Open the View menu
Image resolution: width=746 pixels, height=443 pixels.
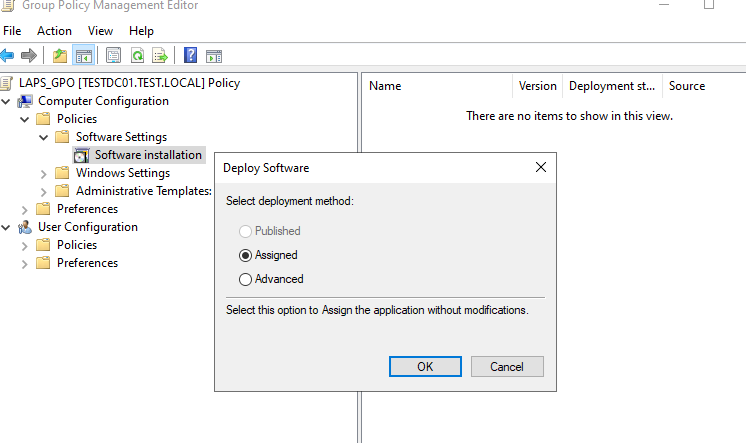point(100,31)
